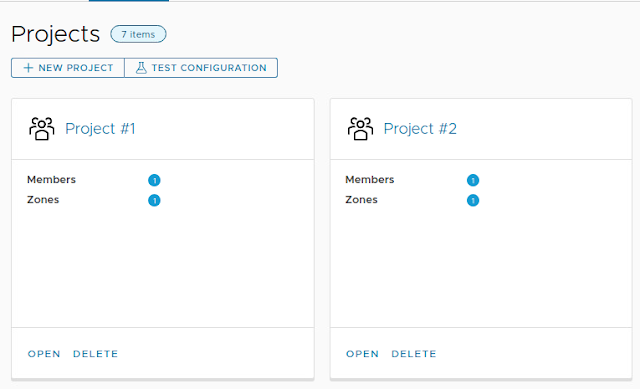Click the Project #2 group users icon
The height and width of the screenshot is (389, 640).
[360, 129]
